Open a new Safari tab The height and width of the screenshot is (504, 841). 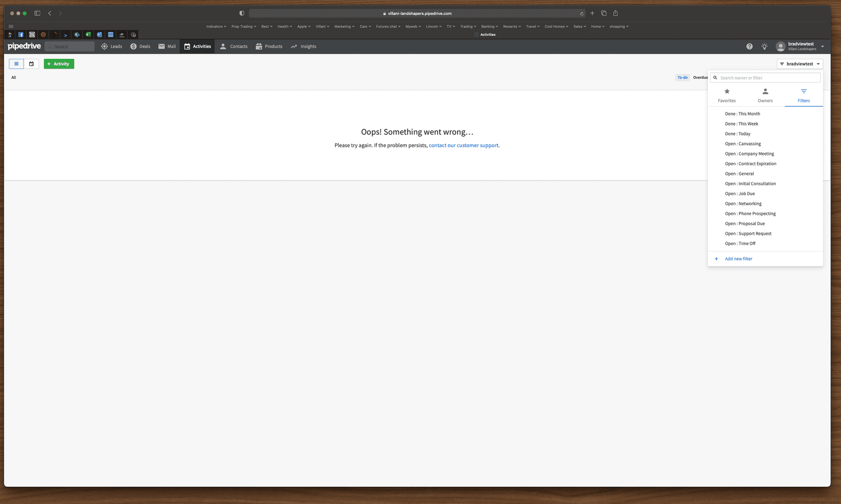click(x=592, y=13)
